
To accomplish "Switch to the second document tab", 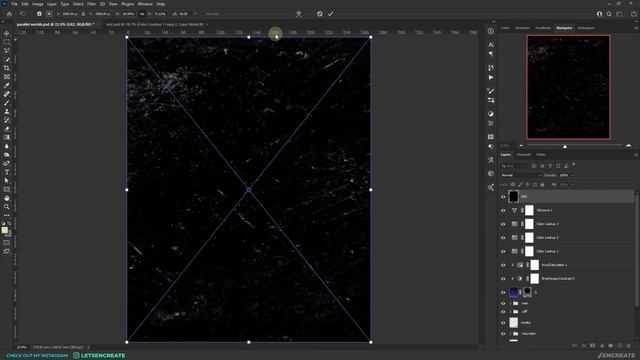I will 155,24.
